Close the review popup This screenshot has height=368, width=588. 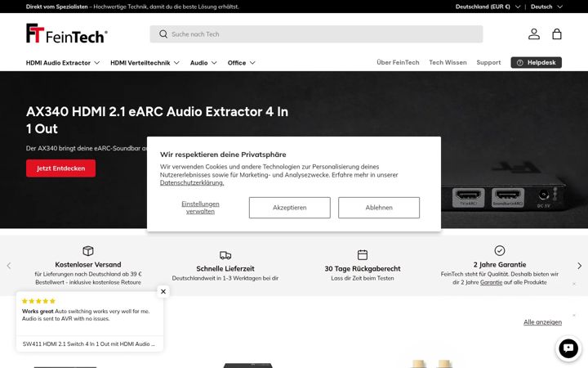(x=163, y=291)
